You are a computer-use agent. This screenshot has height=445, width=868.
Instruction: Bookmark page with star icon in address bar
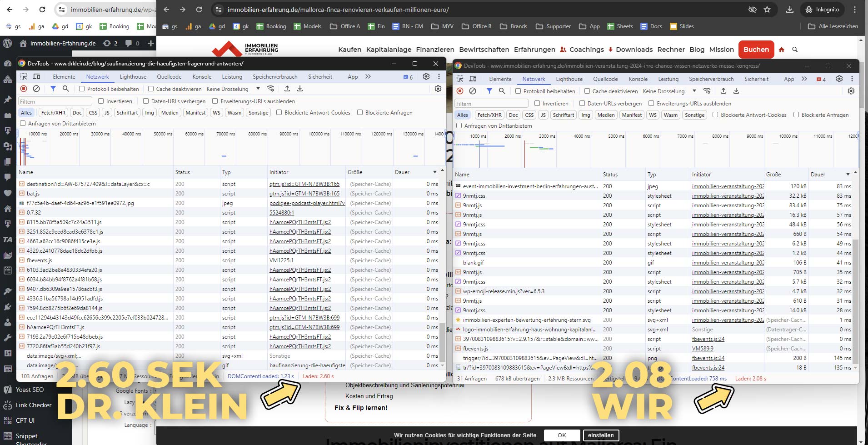pyautogui.click(x=767, y=10)
